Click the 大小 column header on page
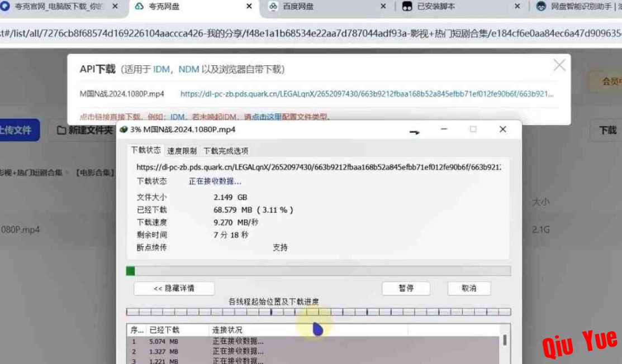The image size is (622, 364). coord(540,202)
